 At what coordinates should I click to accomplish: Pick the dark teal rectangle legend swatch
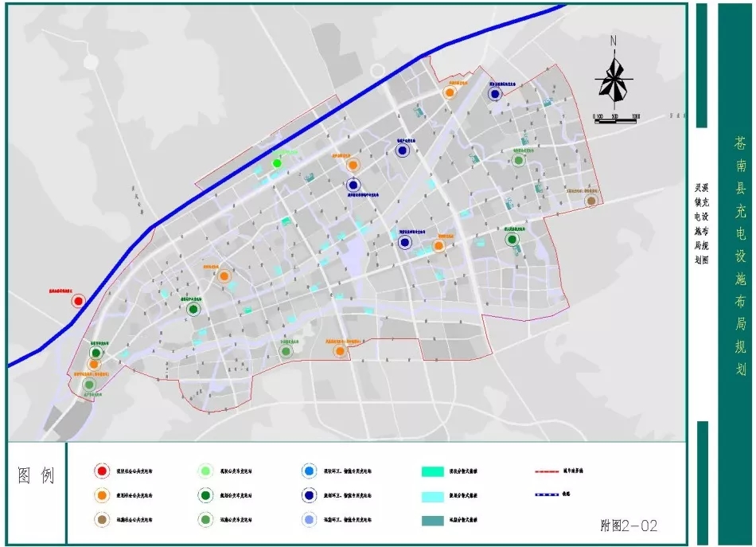click(433, 519)
